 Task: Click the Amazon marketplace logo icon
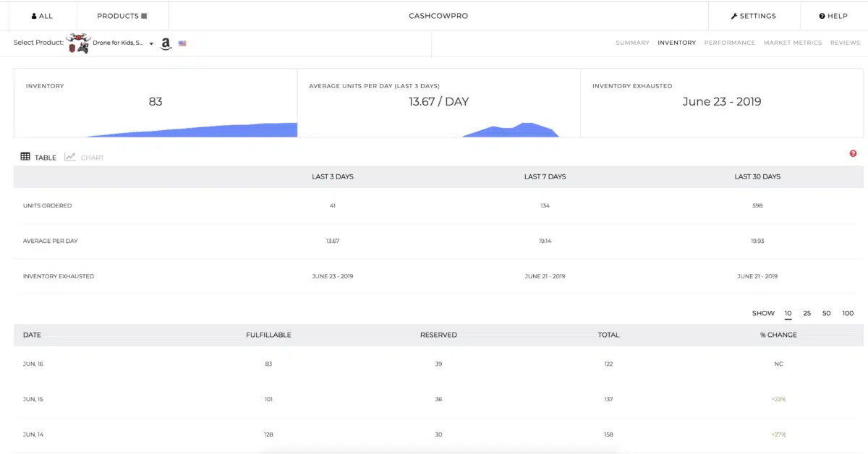(x=166, y=44)
